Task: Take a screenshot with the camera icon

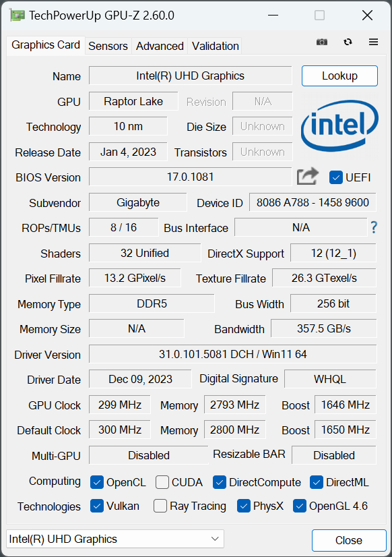Action: pos(322,42)
